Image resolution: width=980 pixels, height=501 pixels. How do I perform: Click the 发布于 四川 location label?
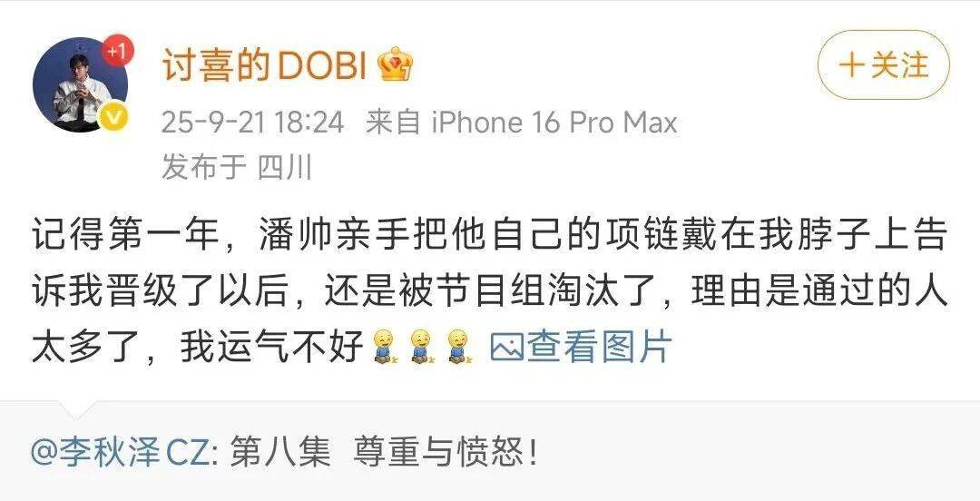click(236, 167)
